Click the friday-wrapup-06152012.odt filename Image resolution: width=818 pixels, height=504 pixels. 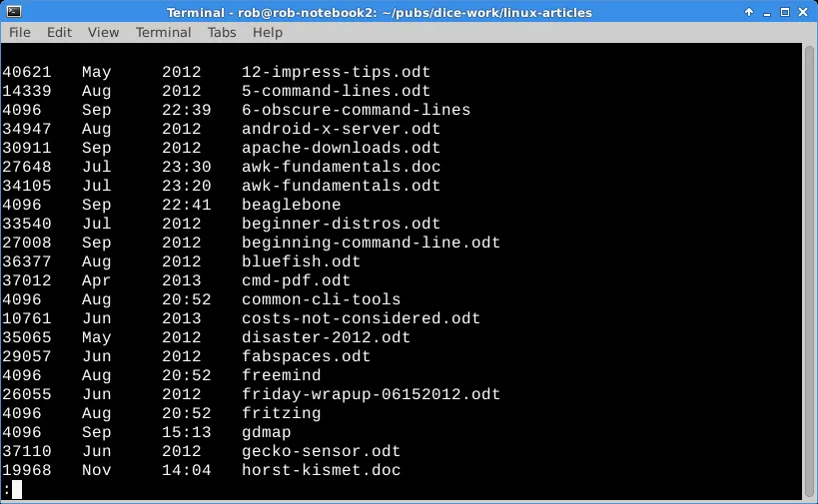[x=371, y=394]
